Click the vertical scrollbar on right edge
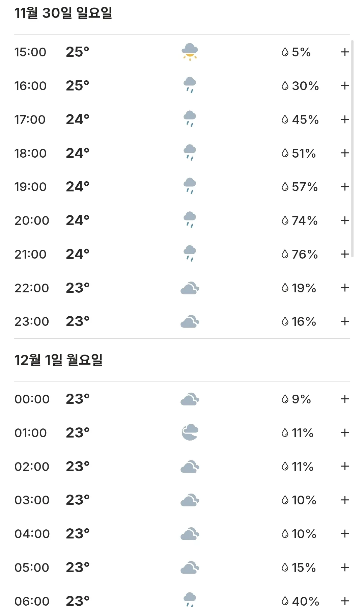The image size is (364, 607). tap(352, 149)
